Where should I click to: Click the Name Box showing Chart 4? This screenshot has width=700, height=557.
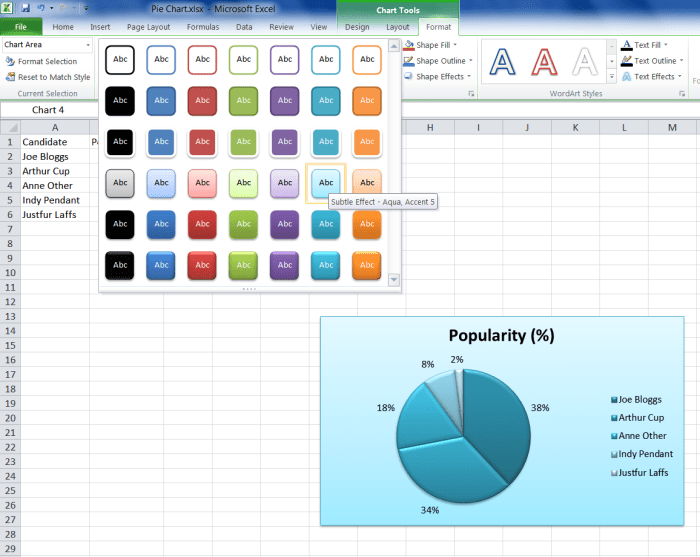point(48,110)
